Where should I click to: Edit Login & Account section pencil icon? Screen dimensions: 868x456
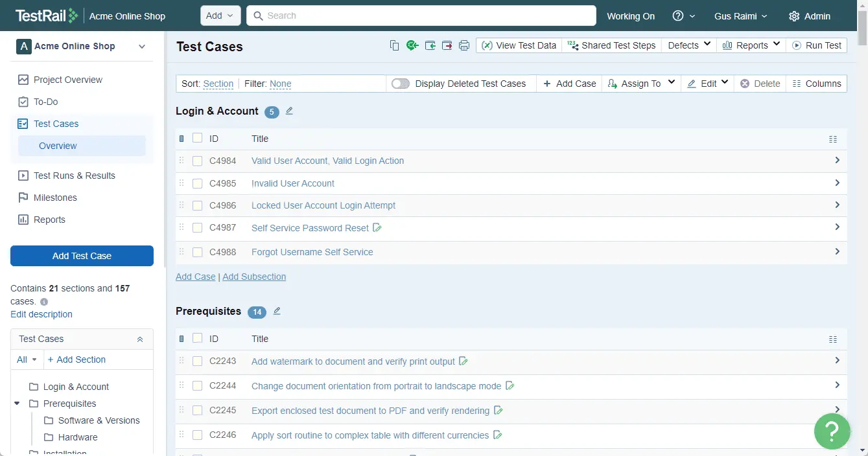pos(289,111)
